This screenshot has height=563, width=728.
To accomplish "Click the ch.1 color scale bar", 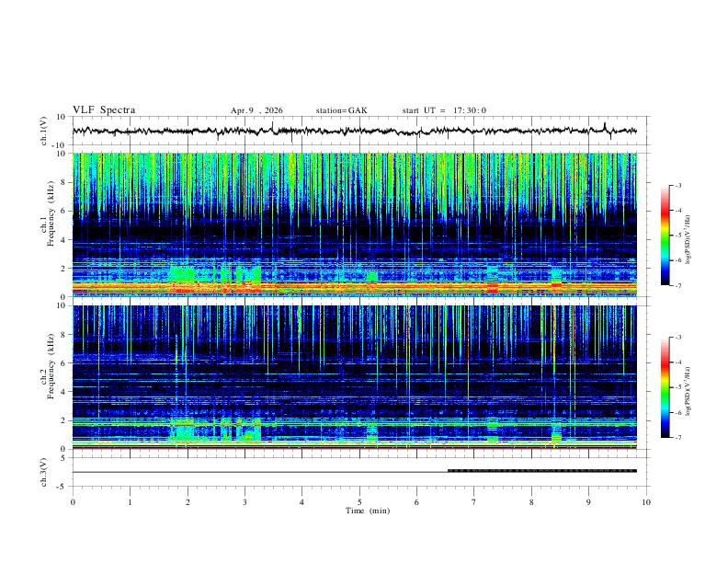I will pyautogui.click(x=665, y=236).
